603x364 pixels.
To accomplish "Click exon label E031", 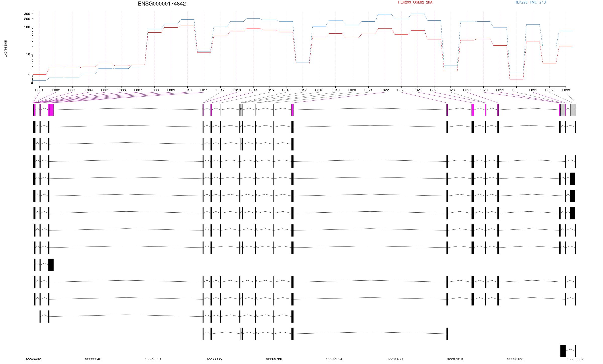I will pyautogui.click(x=533, y=90).
